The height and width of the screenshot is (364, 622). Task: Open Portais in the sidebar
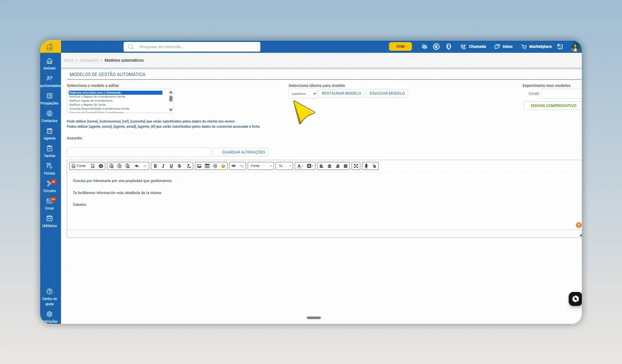click(50, 169)
